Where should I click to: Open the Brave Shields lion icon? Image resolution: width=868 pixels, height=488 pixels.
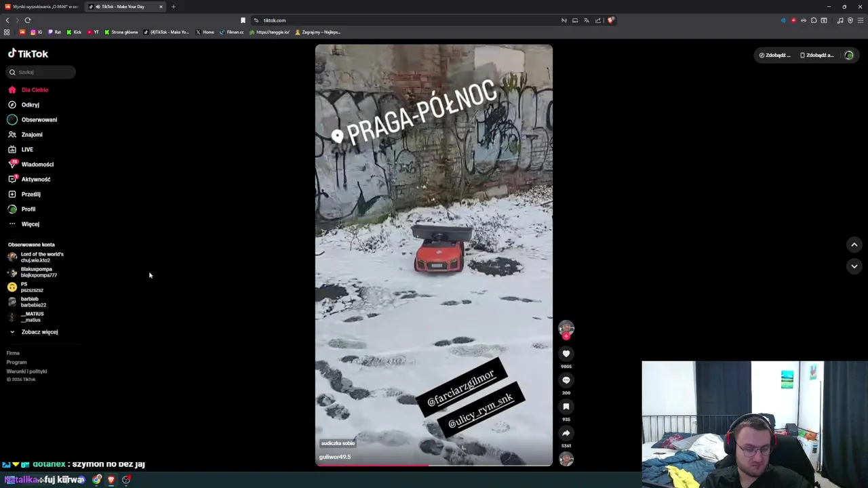coord(610,20)
